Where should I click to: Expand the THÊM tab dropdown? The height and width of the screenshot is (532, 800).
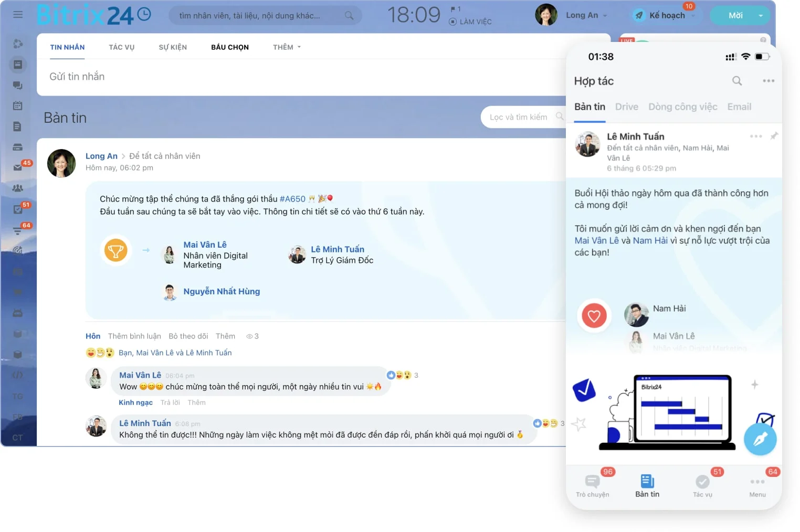point(286,47)
